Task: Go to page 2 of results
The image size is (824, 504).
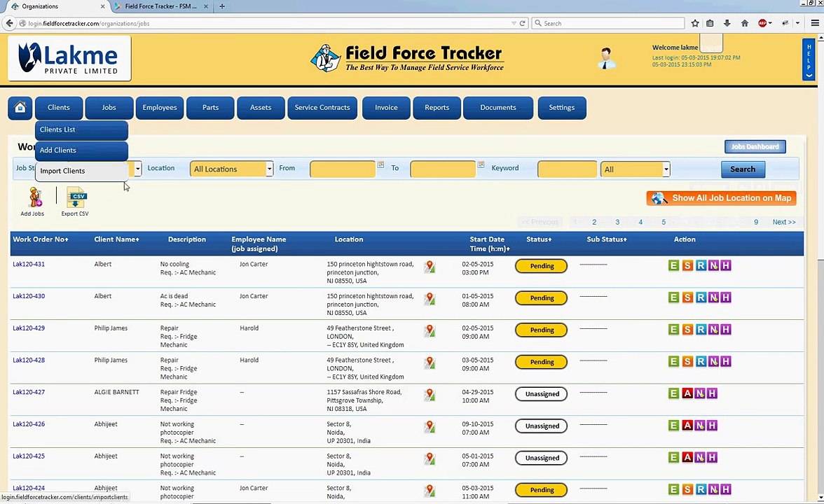Action: [594, 222]
